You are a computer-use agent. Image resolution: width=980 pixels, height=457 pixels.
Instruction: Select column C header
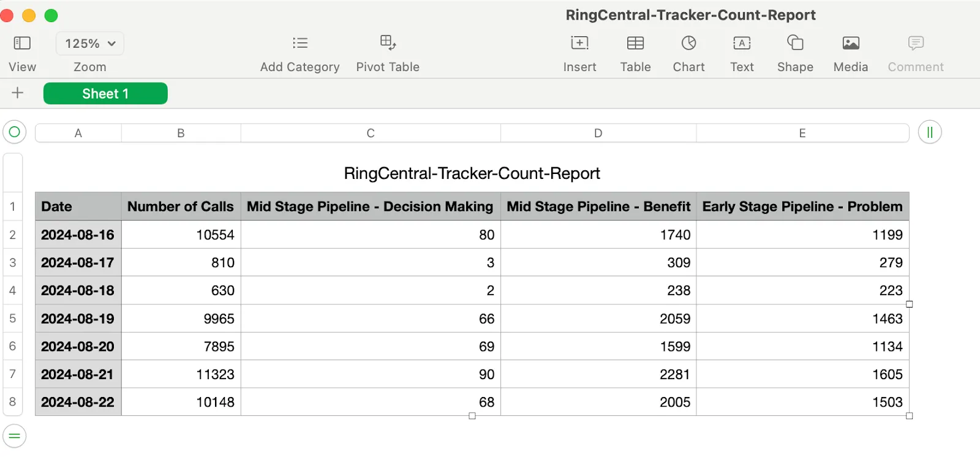click(370, 132)
